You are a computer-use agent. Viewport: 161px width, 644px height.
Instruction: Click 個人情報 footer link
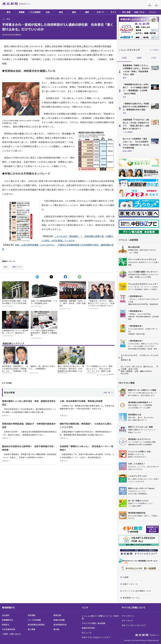(31, 629)
